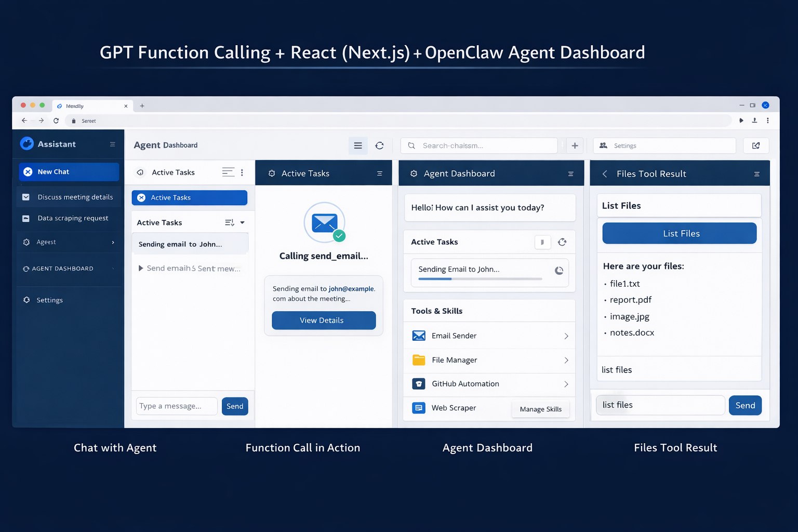This screenshot has height=532, width=798.
Task: Click the list lines icon beside Active Tasks
Action: [228, 172]
